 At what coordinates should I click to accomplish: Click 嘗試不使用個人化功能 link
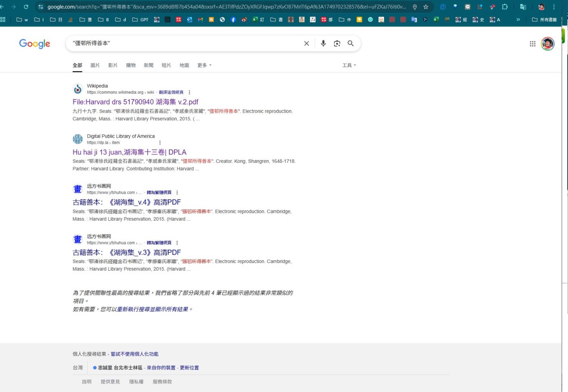[x=134, y=354]
